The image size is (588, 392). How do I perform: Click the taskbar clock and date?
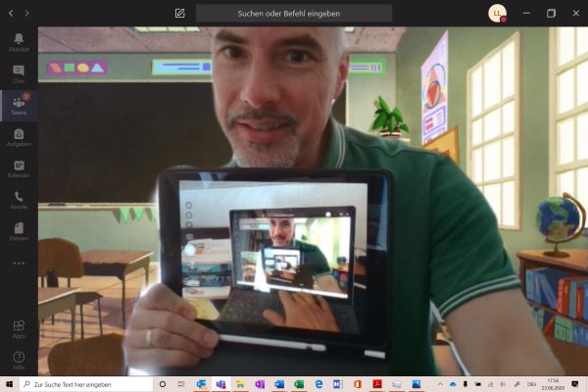click(x=552, y=384)
